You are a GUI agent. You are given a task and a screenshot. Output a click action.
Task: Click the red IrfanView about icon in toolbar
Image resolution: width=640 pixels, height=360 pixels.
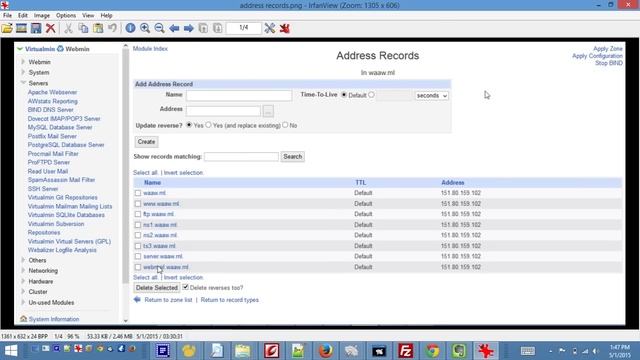[x=284, y=28]
